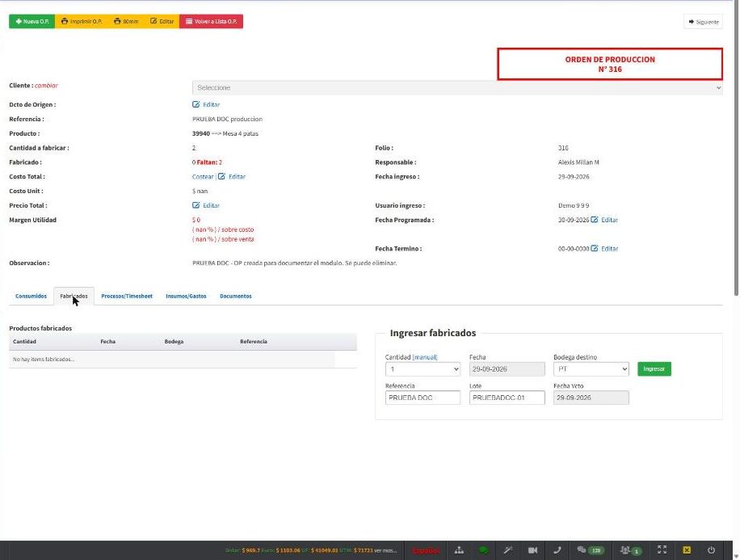The image size is (740, 560).
Task: Click the sitemap icon in bottom bar
Action: pos(459,550)
